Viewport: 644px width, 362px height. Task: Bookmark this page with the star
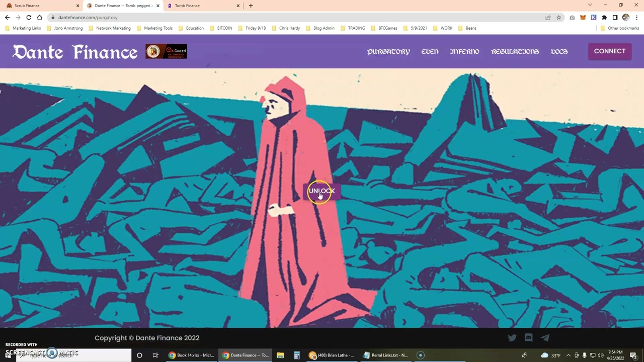click(558, 18)
